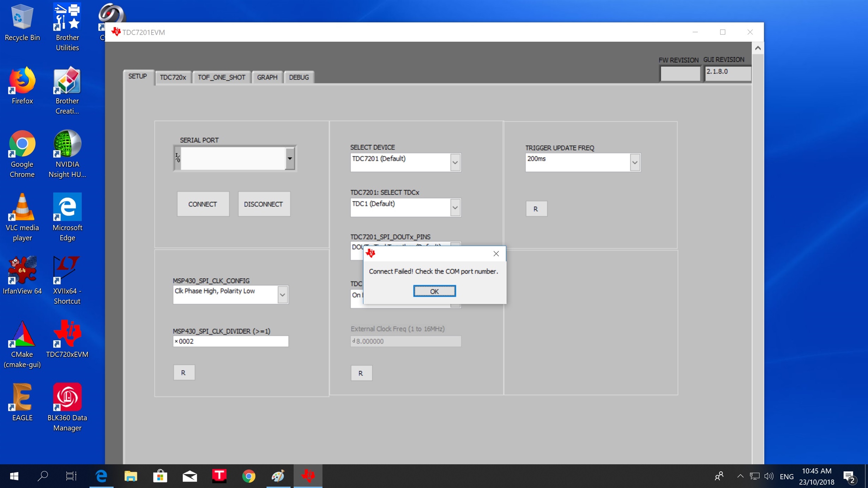Switch to the GRAPH tab
The image size is (868, 488).
point(267,77)
